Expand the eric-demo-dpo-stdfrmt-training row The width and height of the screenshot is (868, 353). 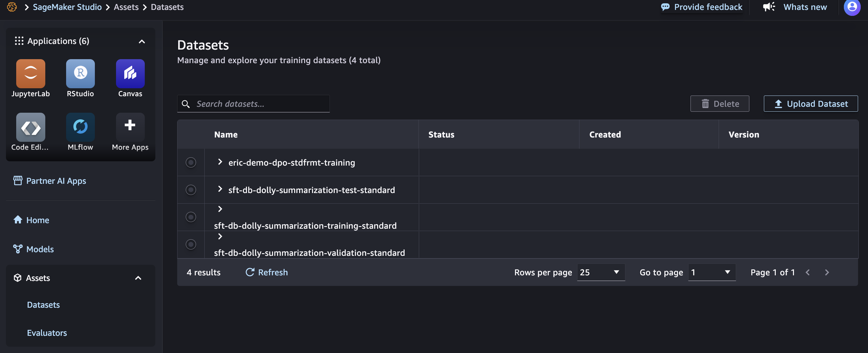click(220, 162)
